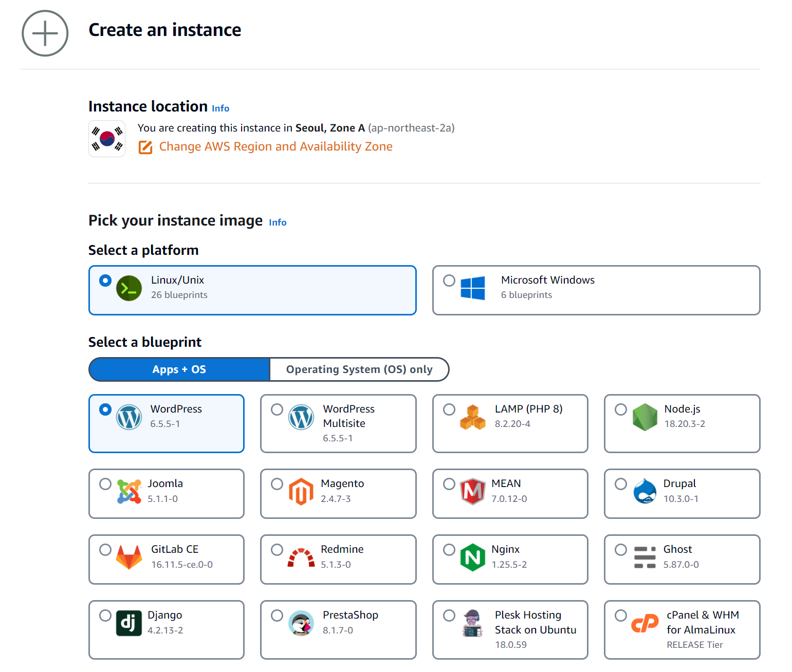Click the Nginx green N icon
The width and height of the screenshot is (792, 672).
click(x=473, y=557)
